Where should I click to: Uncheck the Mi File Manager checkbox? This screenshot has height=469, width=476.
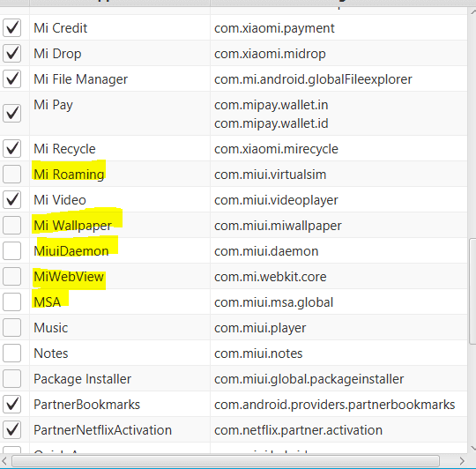click(x=11, y=79)
